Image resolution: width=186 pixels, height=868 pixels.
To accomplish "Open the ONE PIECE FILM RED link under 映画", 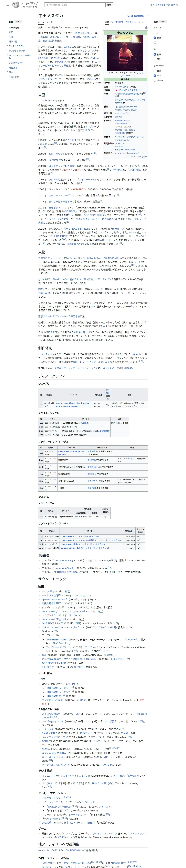I will (x=54, y=663).
